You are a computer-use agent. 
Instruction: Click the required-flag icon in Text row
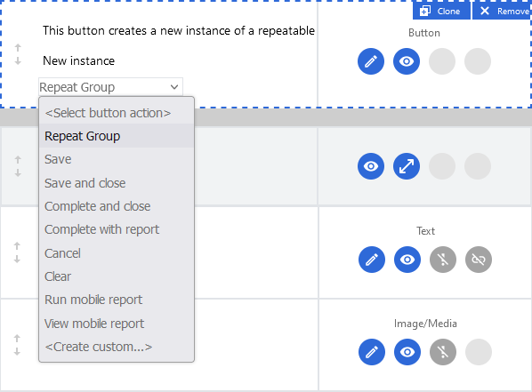(443, 260)
